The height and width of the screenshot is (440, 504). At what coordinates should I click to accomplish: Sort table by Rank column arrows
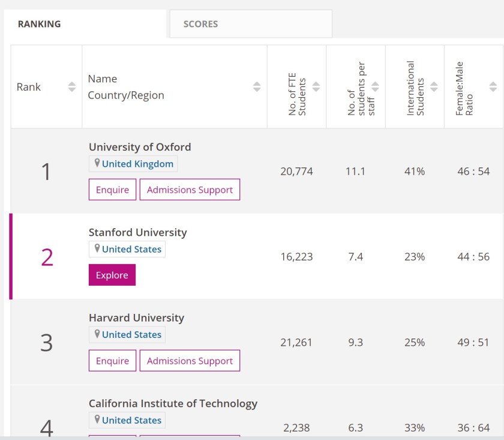tap(72, 87)
